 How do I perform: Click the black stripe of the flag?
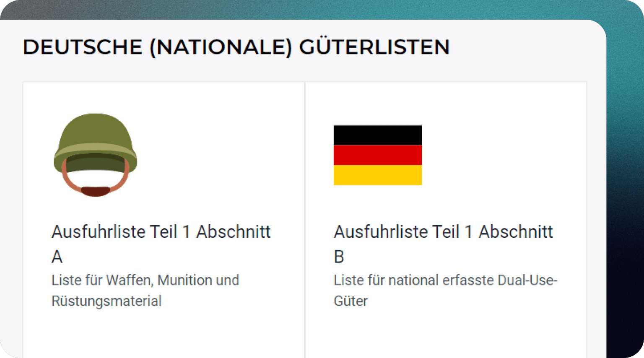(x=377, y=135)
